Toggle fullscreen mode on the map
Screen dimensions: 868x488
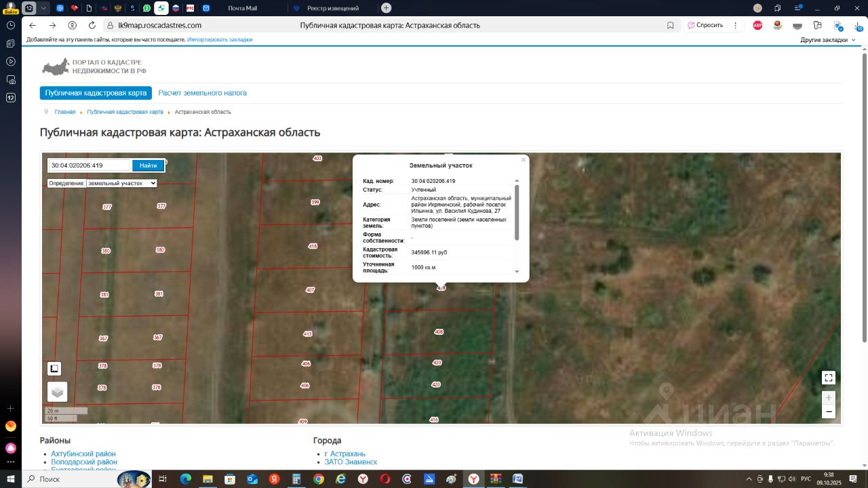828,378
